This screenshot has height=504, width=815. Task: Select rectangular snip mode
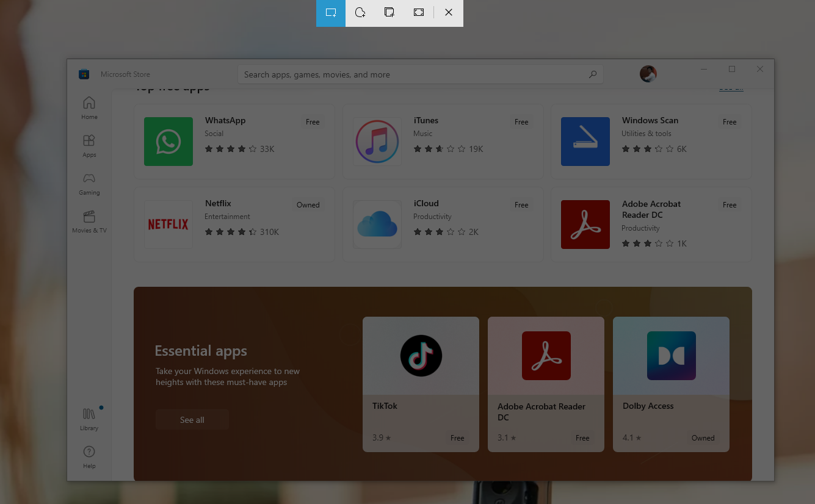pyautogui.click(x=331, y=13)
